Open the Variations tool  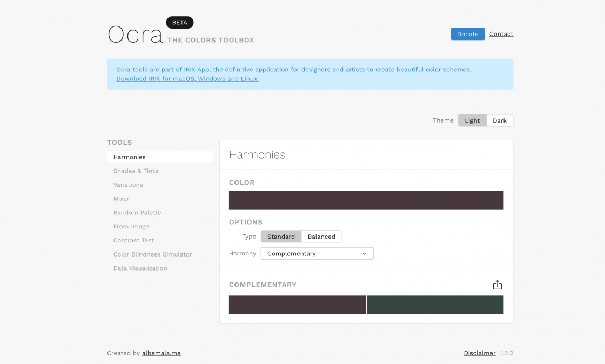[x=128, y=185]
